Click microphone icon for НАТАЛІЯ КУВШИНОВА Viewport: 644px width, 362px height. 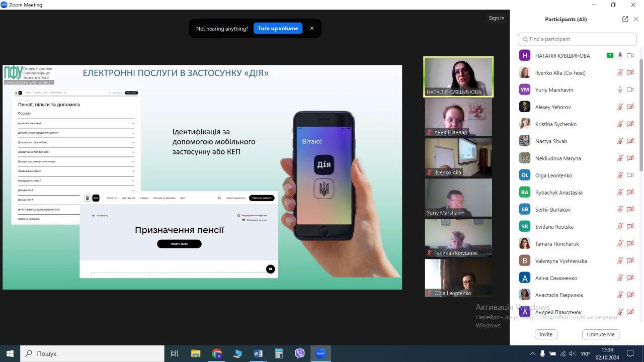coord(620,55)
